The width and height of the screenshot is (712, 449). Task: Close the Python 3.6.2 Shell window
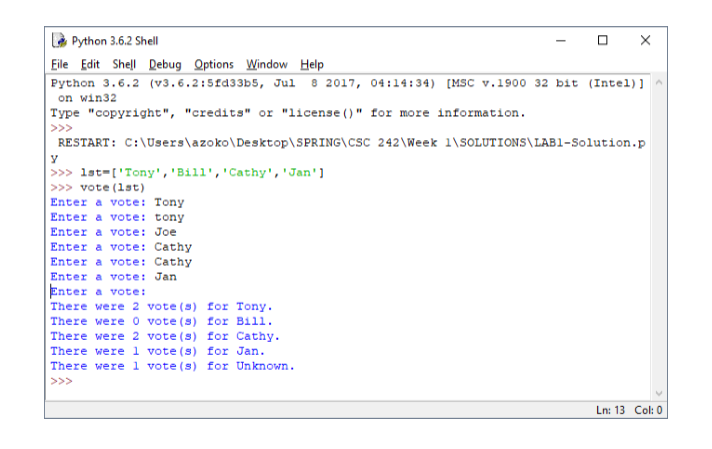click(645, 40)
